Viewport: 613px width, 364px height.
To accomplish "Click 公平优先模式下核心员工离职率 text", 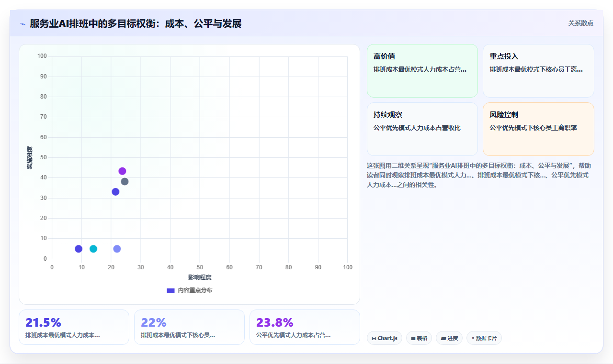I will click(x=533, y=128).
